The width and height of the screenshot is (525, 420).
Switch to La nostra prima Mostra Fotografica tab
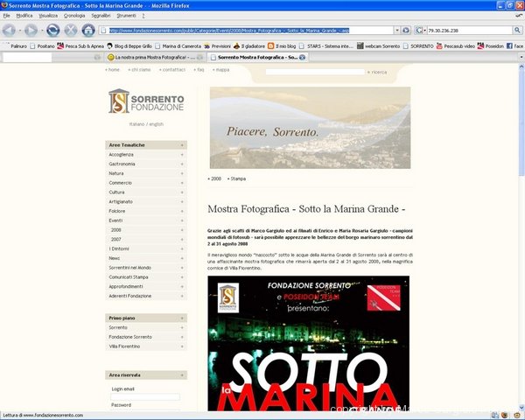155,57
